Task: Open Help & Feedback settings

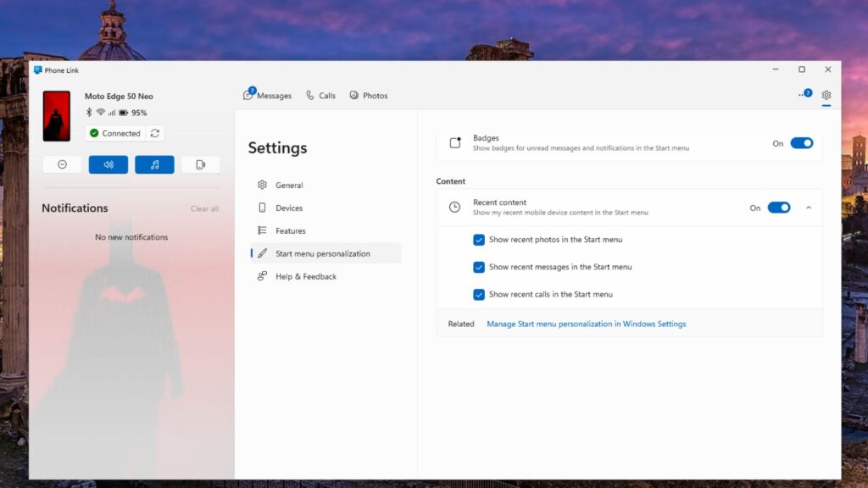Action: [308, 276]
